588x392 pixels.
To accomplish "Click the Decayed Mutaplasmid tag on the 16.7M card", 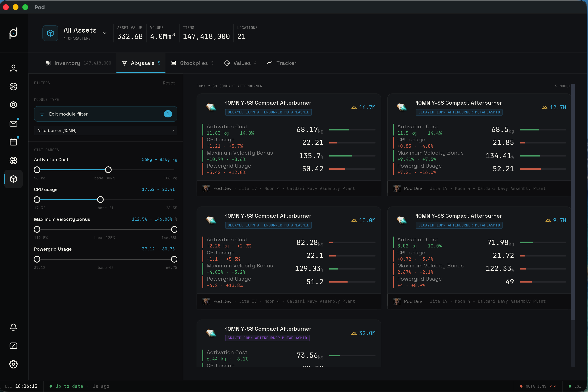I will 268,112.
